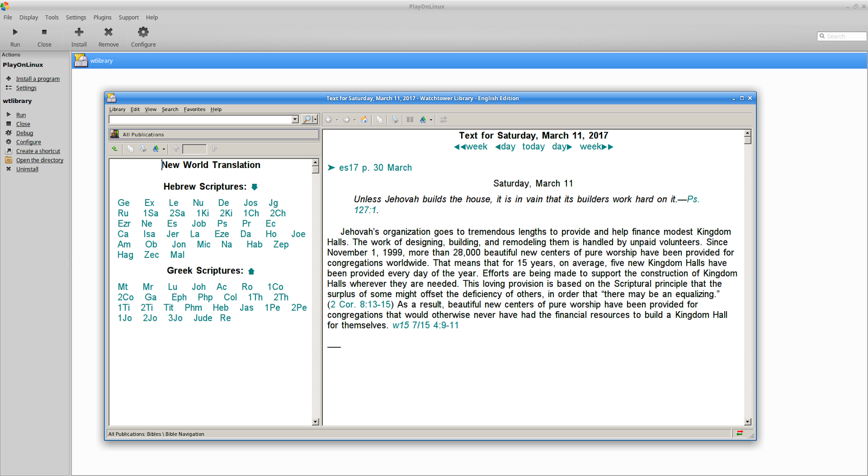
Task: Click the font size icon in the document toolbar
Action: tap(423, 120)
